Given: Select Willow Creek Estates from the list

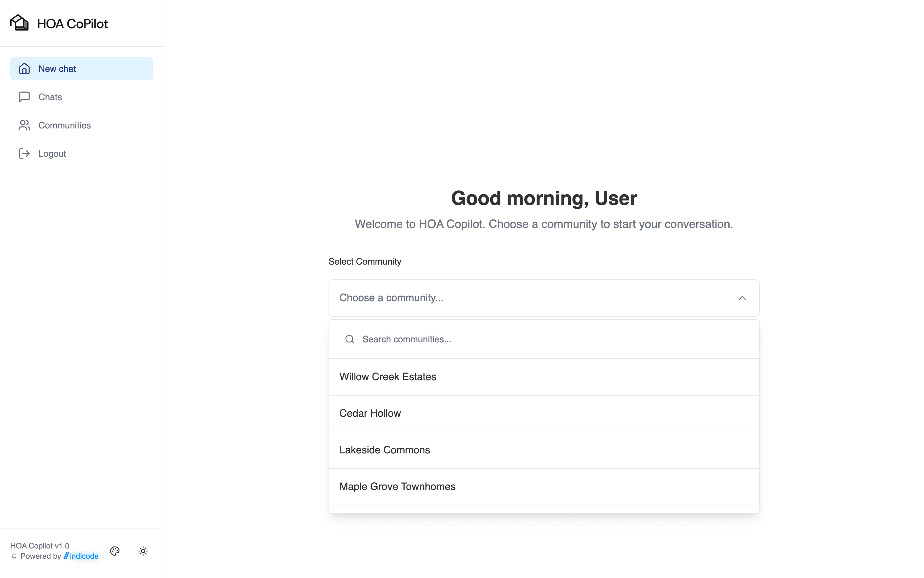Looking at the screenshot, I should click(x=544, y=377).
